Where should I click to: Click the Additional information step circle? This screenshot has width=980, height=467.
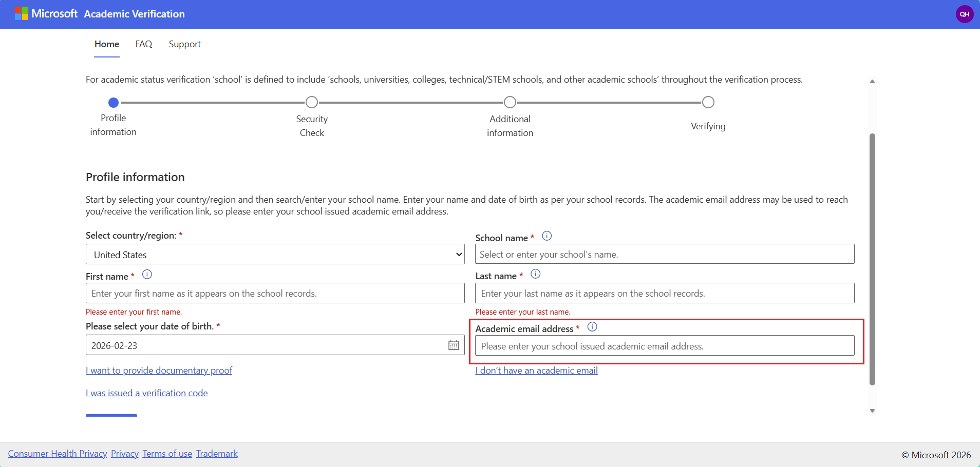[510, 102]
